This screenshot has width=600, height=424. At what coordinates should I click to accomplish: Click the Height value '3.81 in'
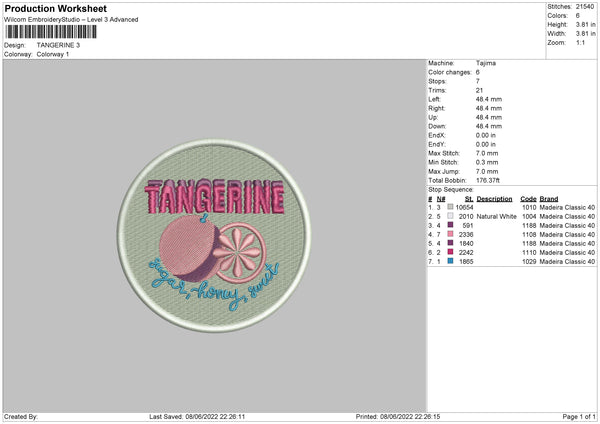585,24
